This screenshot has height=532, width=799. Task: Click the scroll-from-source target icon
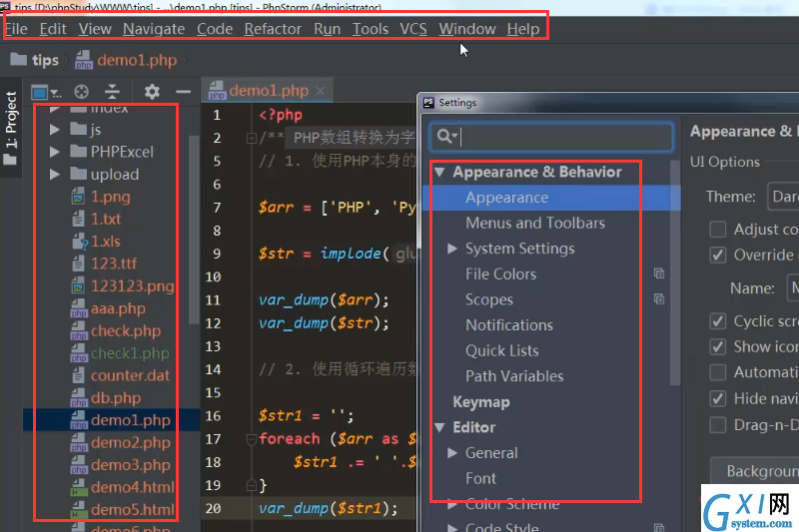(x=81, y=92)
